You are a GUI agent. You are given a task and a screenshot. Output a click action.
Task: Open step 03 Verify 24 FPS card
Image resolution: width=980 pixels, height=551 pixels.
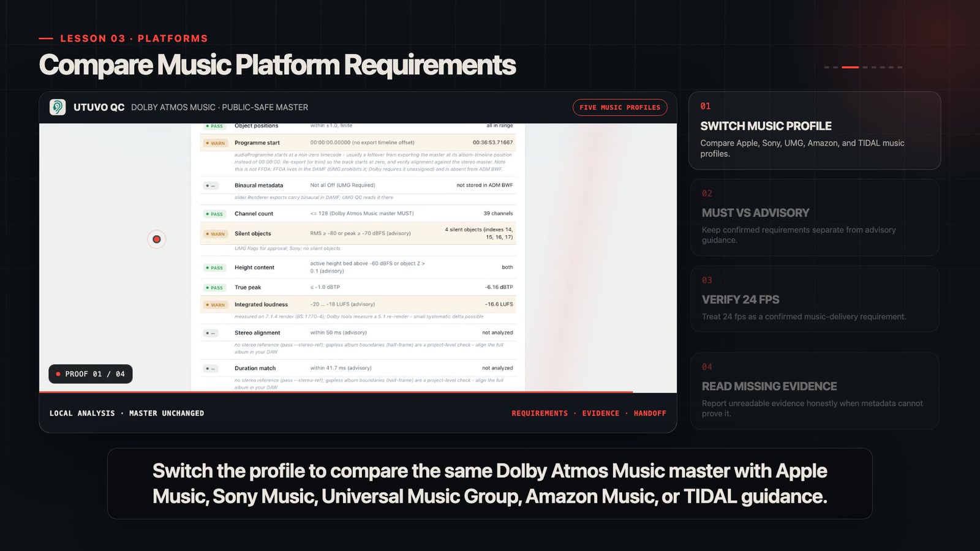[x=815, y=299]
